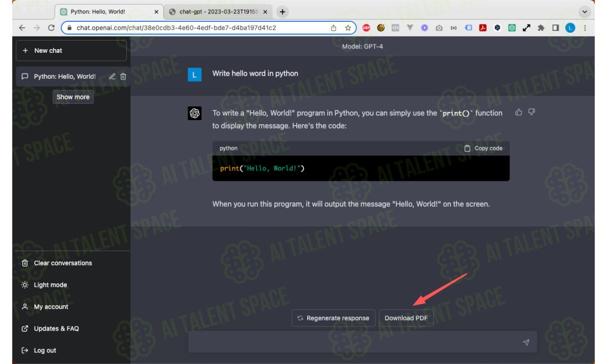Click the user L avatar in chat
Viewport: 607px width, 364px height.
point(194,75)
